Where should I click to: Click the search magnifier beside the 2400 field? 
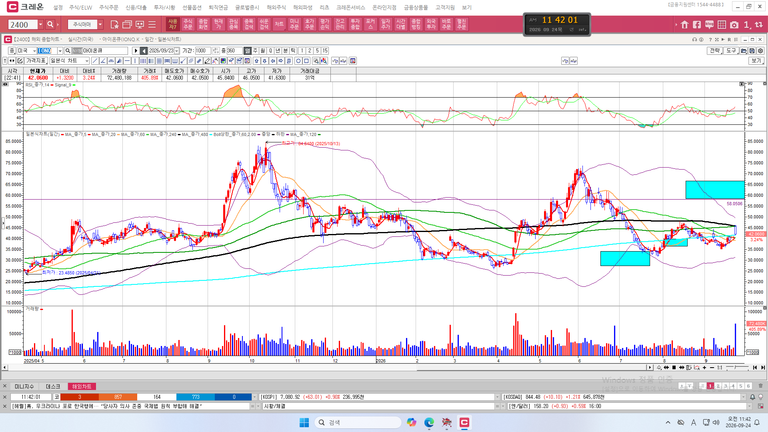point(50,24)
